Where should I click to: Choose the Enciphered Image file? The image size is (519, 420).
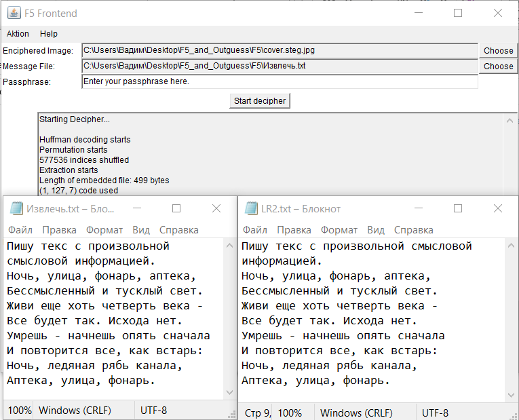point(498,51)
